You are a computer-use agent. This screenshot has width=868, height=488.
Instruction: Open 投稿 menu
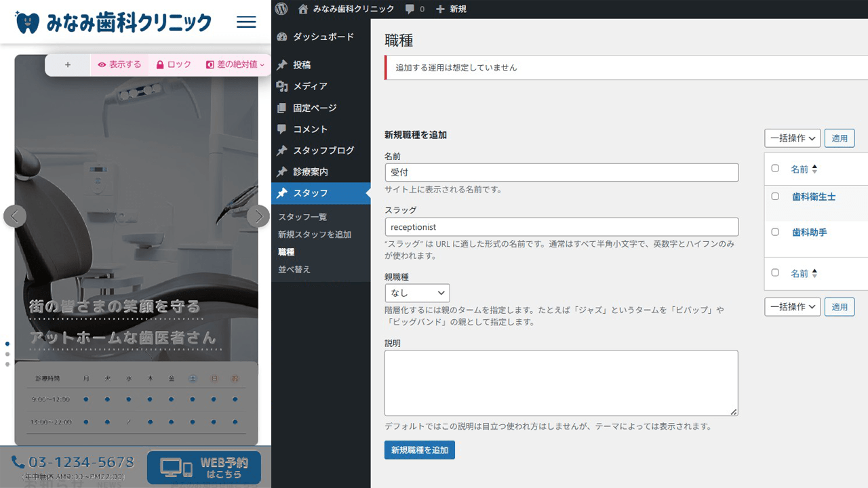[321, 65]
